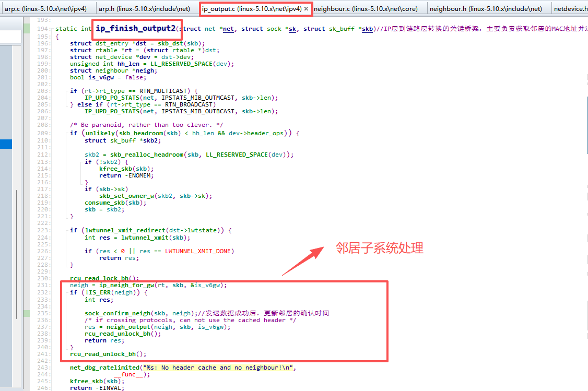The width and height of the screenshot is (588, 391).
Task: Click the left panel's vertical scrollbar thumb
Action: [17, 254]
